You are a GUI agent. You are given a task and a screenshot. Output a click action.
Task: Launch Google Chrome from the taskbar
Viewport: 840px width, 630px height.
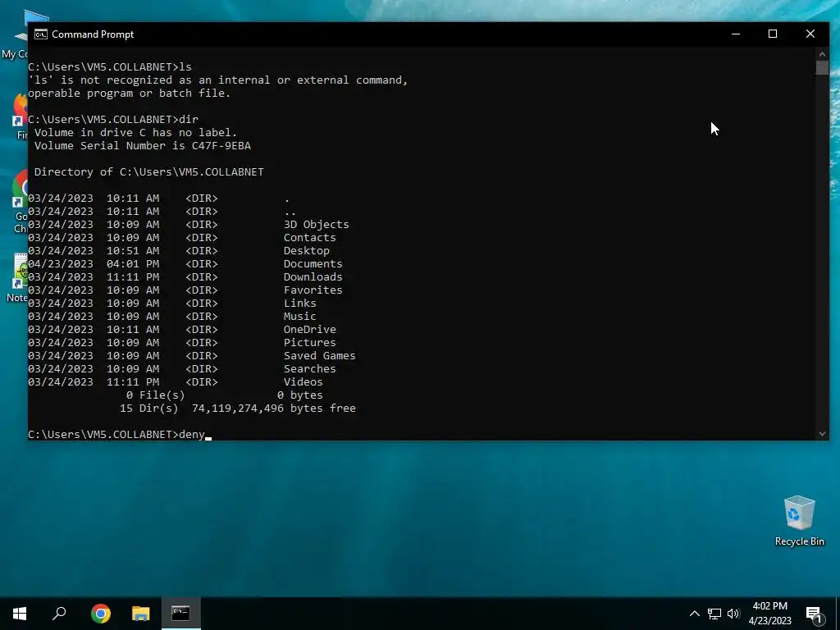[100, 614]
